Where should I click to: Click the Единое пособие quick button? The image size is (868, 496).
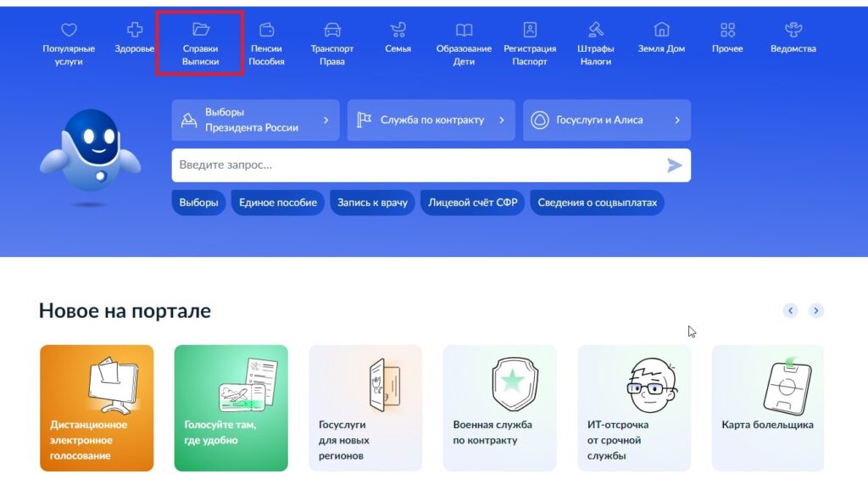[x=278, y=203]
